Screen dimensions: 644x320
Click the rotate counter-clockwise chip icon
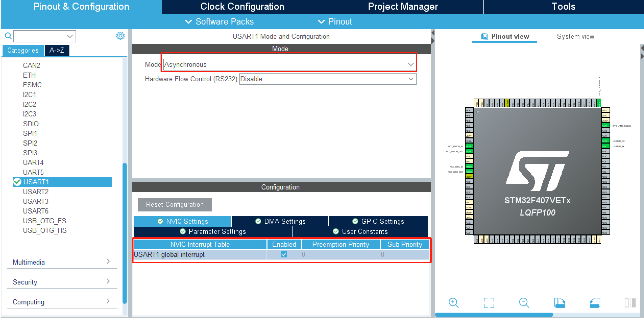(x=595, y=303)
